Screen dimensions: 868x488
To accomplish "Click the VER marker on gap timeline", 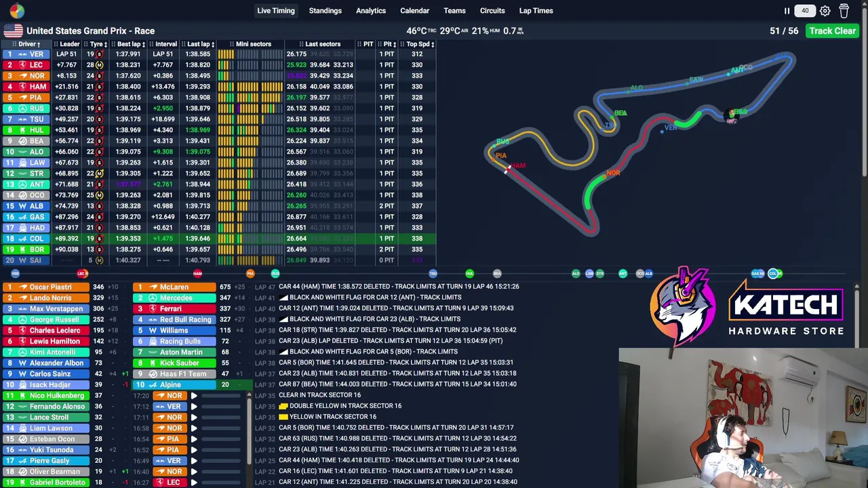I will click(x=15, y=274).
